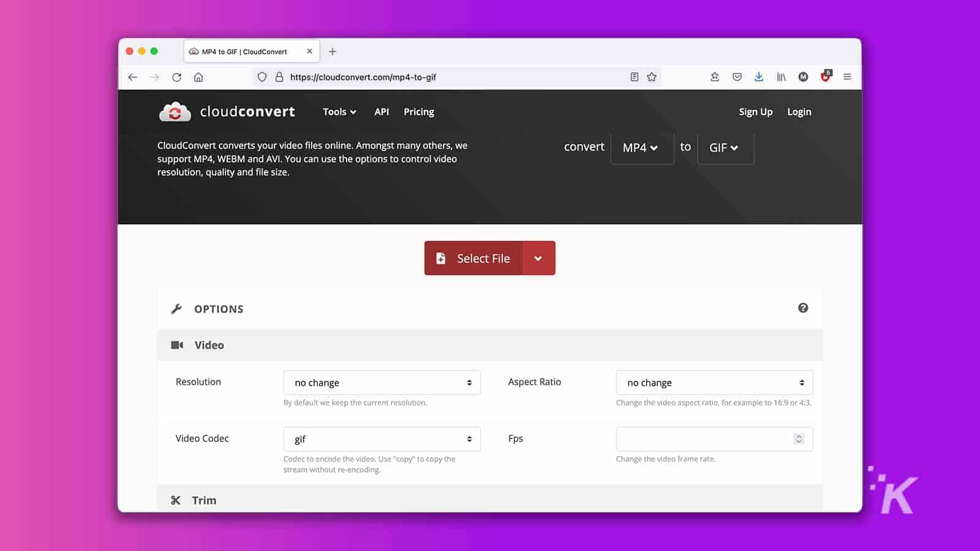Click the wrench icon beside OPTIONS
Image resolution: width=980 pixels, height=551 pixels.
(176, 309)
